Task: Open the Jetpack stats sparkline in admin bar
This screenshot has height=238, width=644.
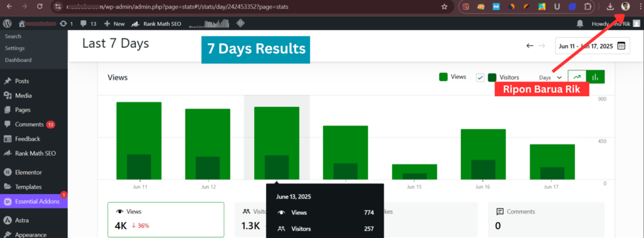Action: (x=209, y=24)
